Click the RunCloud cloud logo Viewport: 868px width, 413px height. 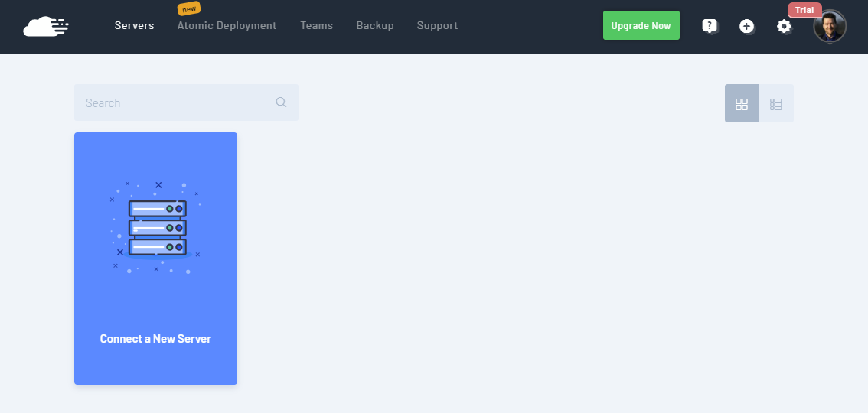(46, 26)
